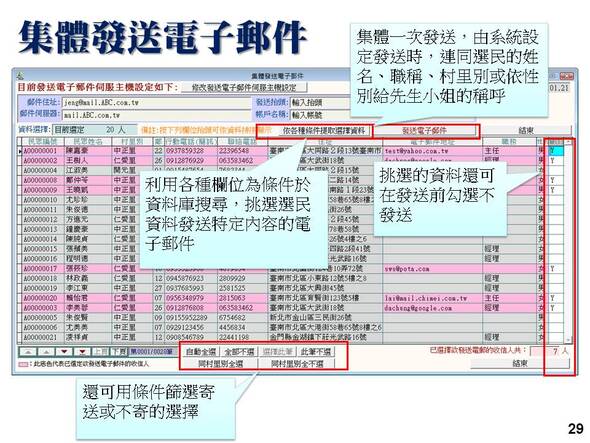
Task: Click the 發送電子郵件 button
Action: tap(424, 131)
